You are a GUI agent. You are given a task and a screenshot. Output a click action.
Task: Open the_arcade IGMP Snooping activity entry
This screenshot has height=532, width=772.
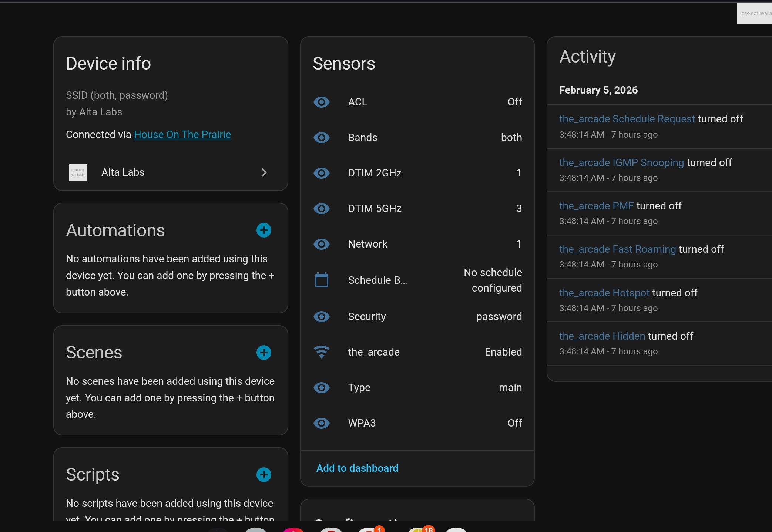coord(621,163)
